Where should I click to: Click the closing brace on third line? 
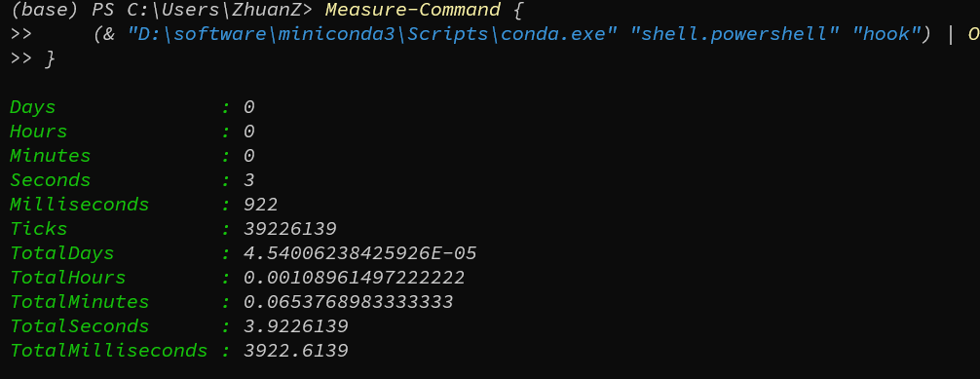point(50,58)
